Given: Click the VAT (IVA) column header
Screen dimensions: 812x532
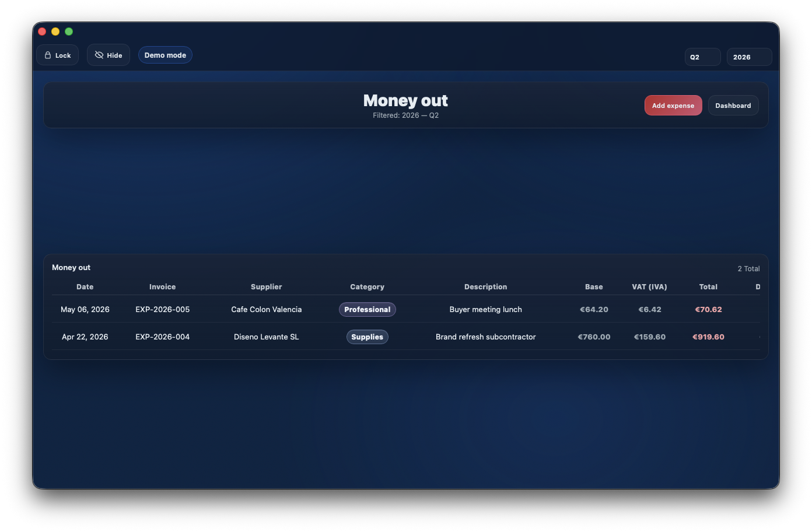Looking at the screenshot, I should [649, 287].
